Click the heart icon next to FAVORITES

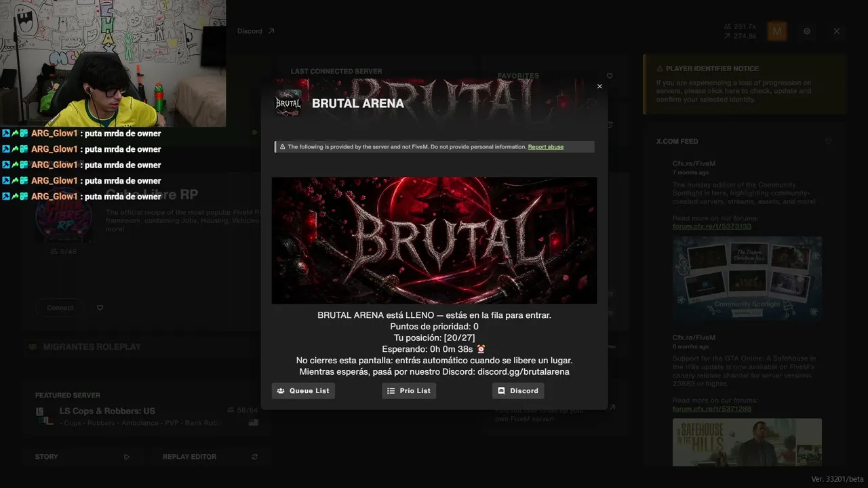[610, 76]
